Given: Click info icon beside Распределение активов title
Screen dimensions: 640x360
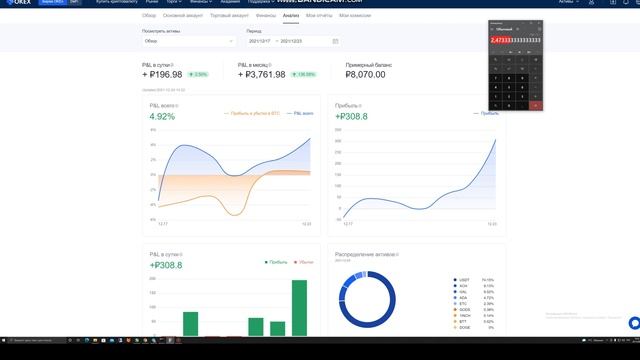Looking at the screenshot, I should click(397, 254).
